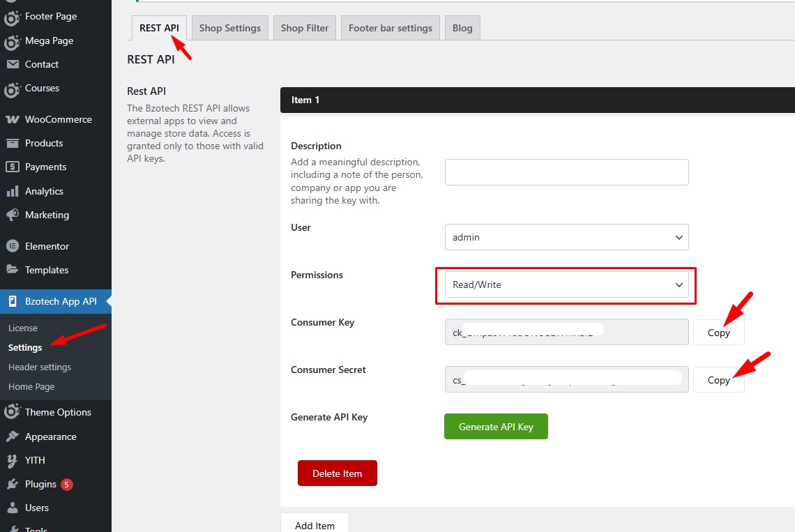Click the Payments dollar icon
Viewport: 795px width, 532px height.
(x=13, y=167)
